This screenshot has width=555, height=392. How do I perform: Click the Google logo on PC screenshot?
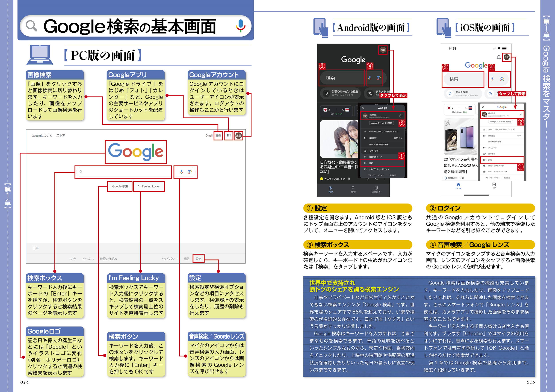point(136,152)
